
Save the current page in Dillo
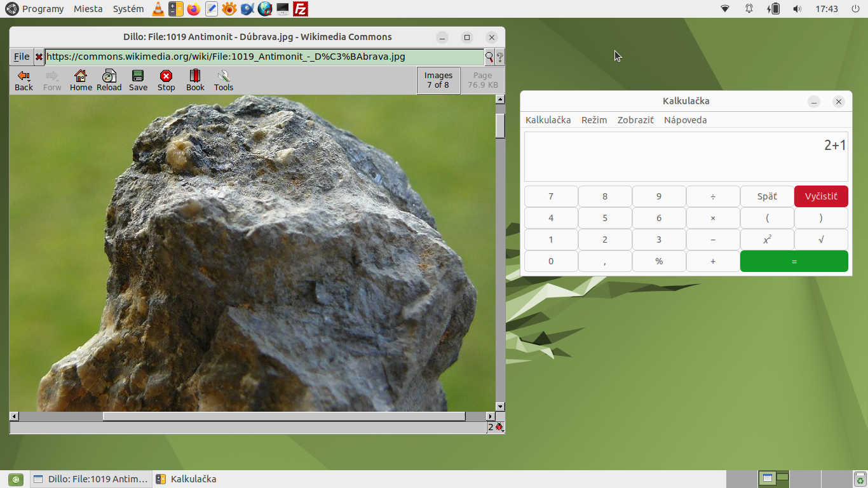point(138,81)
